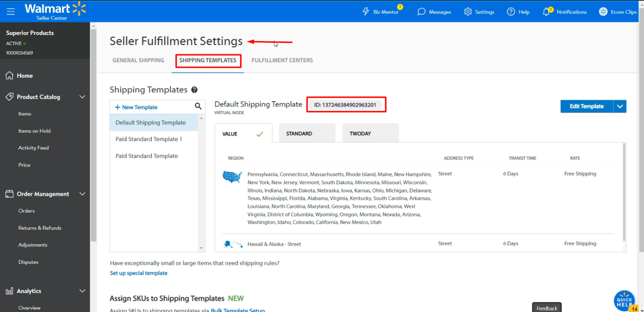Select the VALUE shipping method tab
This screenshot has height=312, width=644.
coord(244,133)
